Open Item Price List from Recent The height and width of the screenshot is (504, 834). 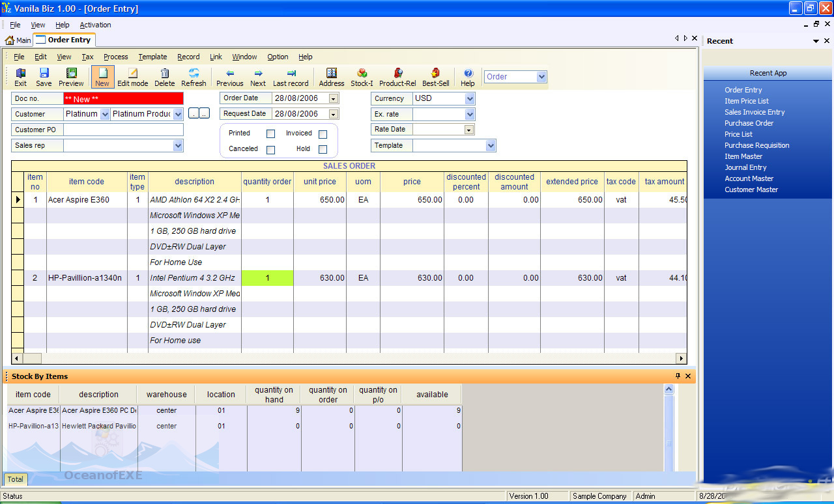click(x=747, y=101)
